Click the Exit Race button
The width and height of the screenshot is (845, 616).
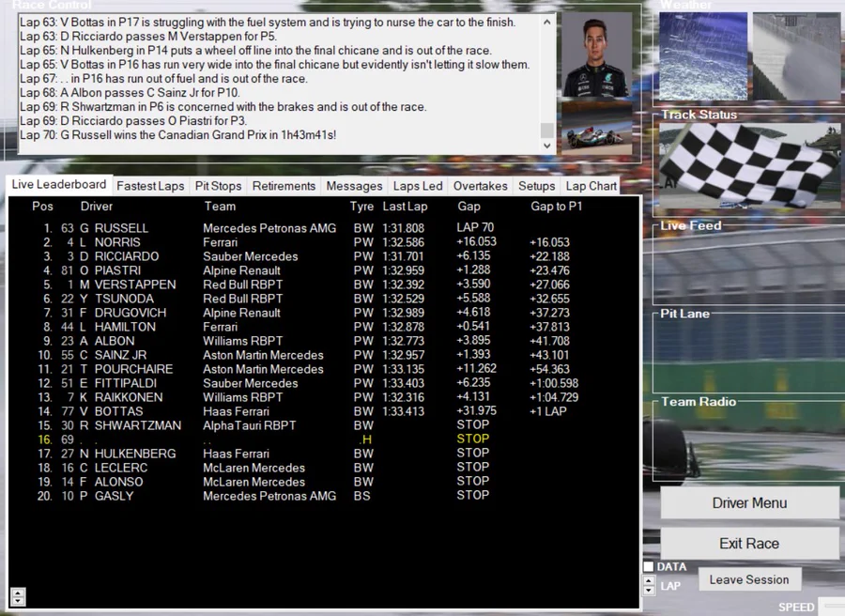point(749,544)
